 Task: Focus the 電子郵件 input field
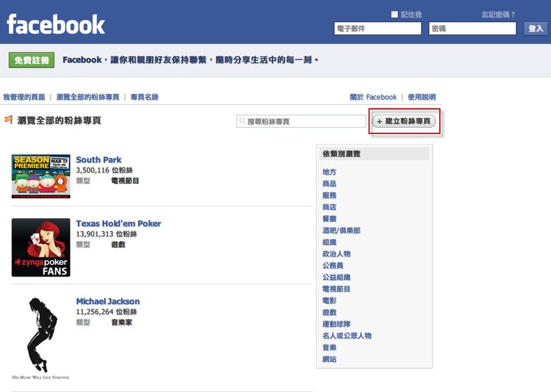point(377,28)
